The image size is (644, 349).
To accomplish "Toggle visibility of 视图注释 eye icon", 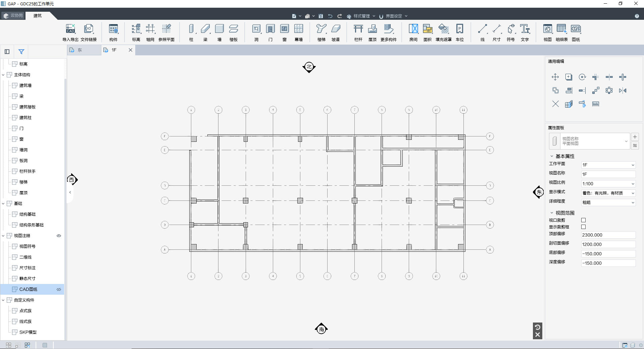I will point(59,236).
